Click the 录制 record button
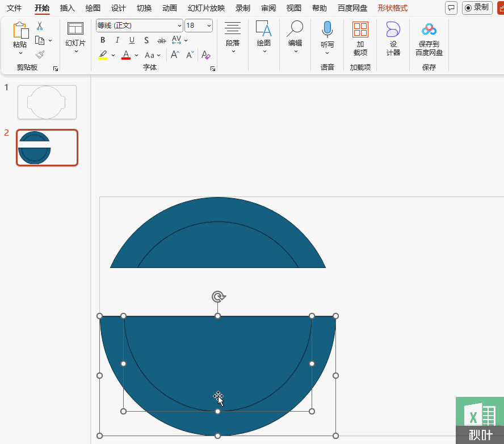Image resolution: width=504 pixels, height=444 pixels. 477,8
